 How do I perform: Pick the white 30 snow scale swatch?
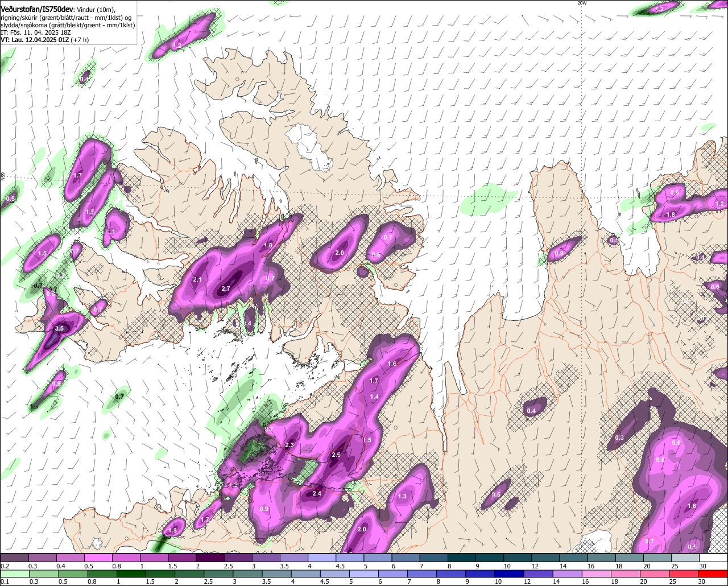(x=714, y=558)
